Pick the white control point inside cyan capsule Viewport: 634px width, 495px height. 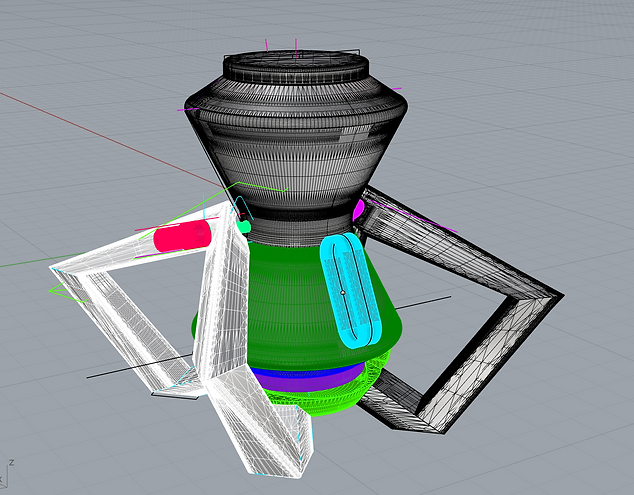click(x=343, y=292)
